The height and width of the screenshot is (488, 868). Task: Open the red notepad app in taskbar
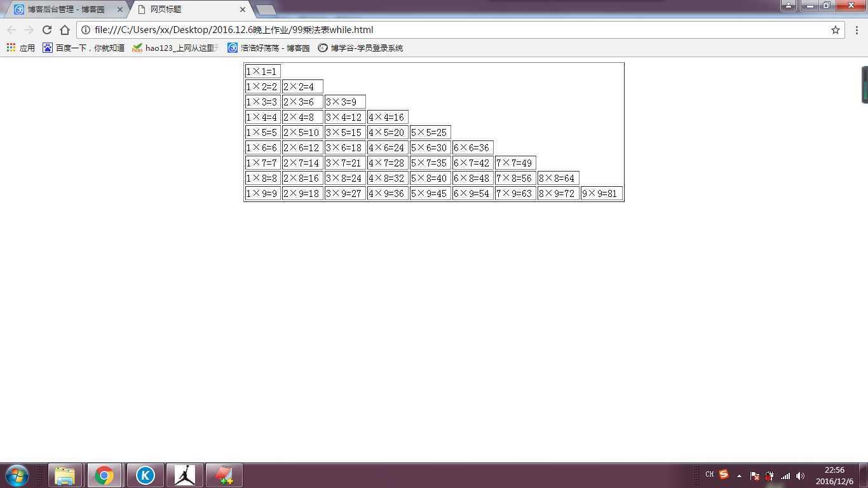pos(224,475)
